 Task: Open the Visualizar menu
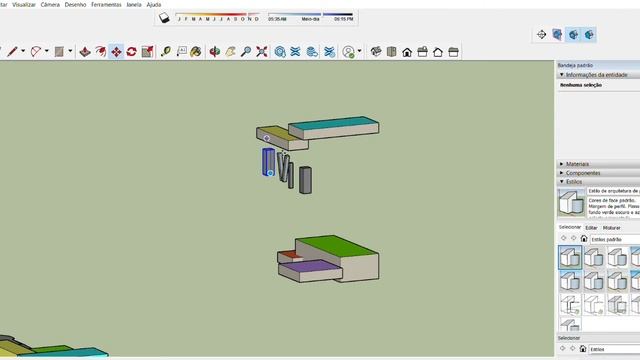pos(24,4)
